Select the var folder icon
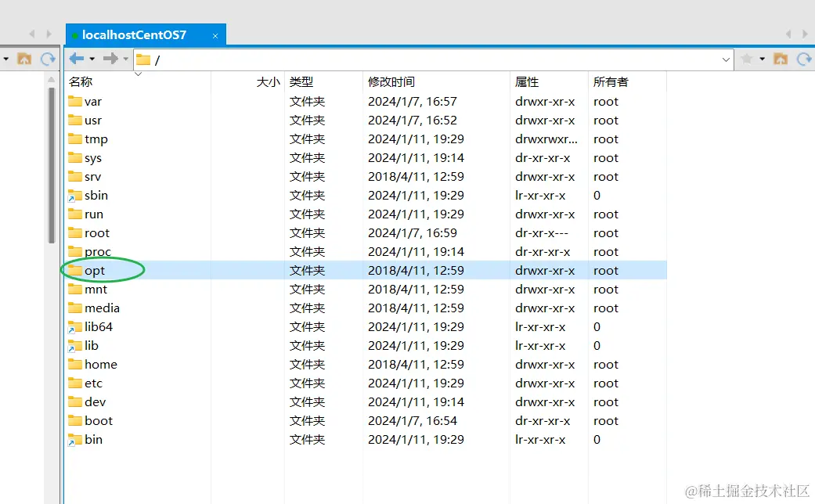Viewport: 815px width, 504px height. click(75, 101)
